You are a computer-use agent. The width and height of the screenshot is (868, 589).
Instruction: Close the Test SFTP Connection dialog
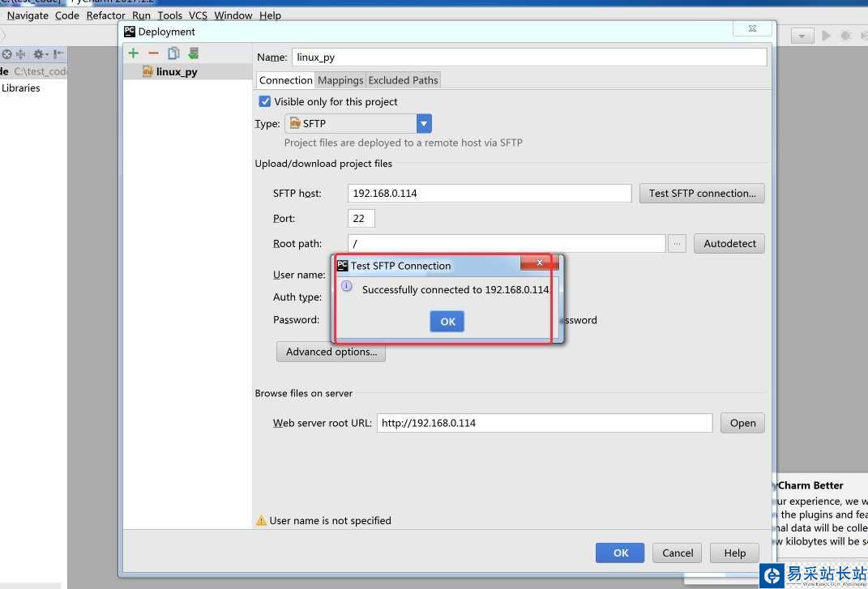[x=539, y=263]
